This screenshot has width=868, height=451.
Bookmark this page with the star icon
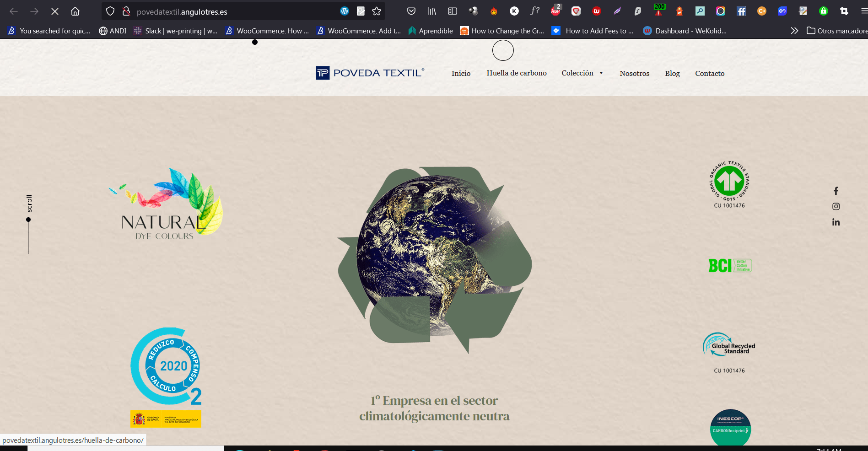[377, 11]
